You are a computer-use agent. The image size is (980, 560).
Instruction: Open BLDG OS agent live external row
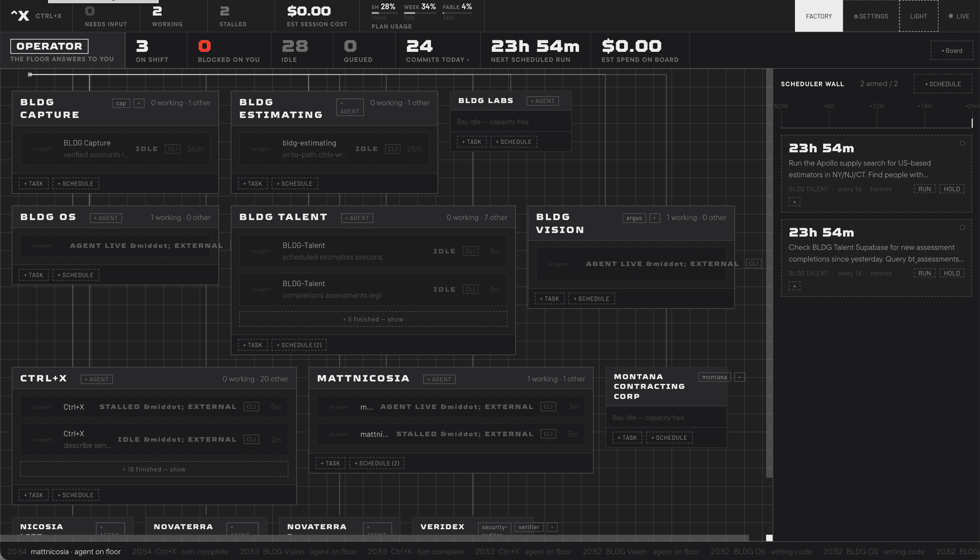pos(115,246)
